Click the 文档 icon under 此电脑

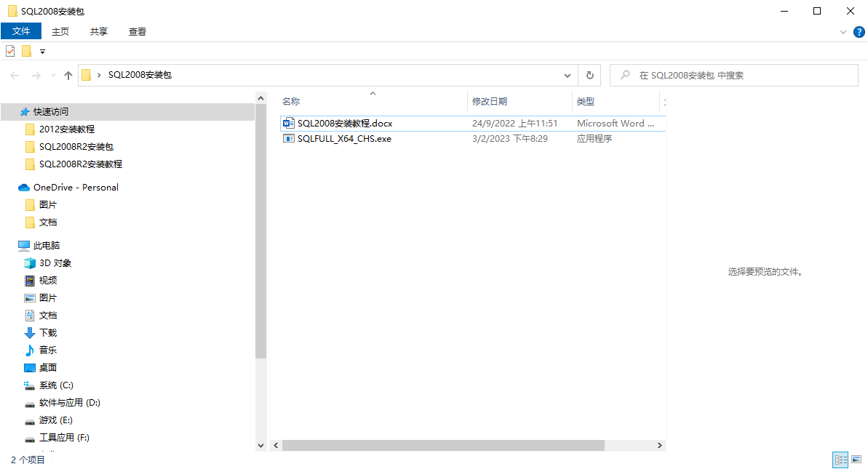coord(30,316)
